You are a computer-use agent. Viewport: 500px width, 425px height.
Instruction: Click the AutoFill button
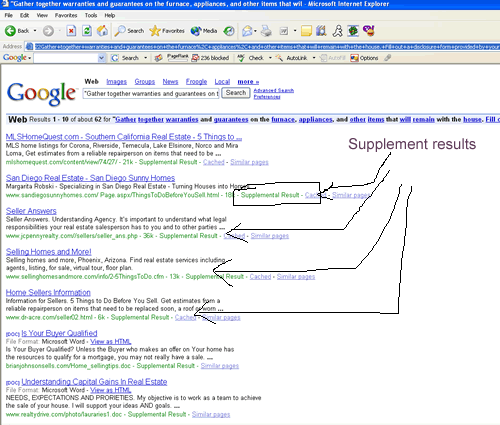(x=333, y=58)
